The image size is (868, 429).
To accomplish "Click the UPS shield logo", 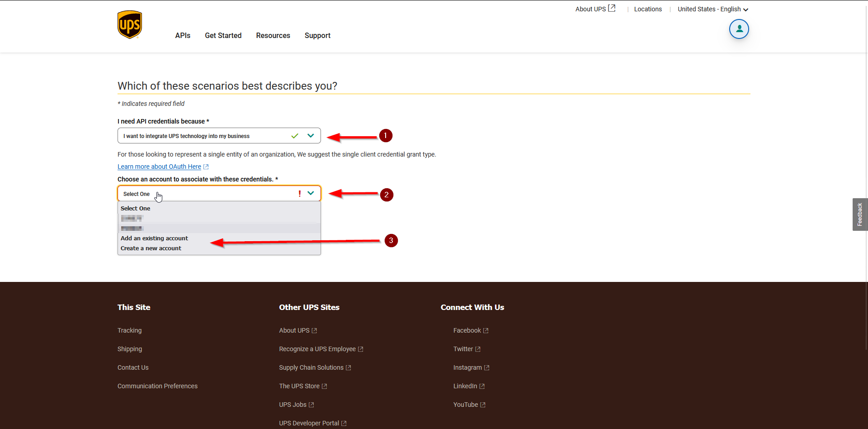I will 130,24.
